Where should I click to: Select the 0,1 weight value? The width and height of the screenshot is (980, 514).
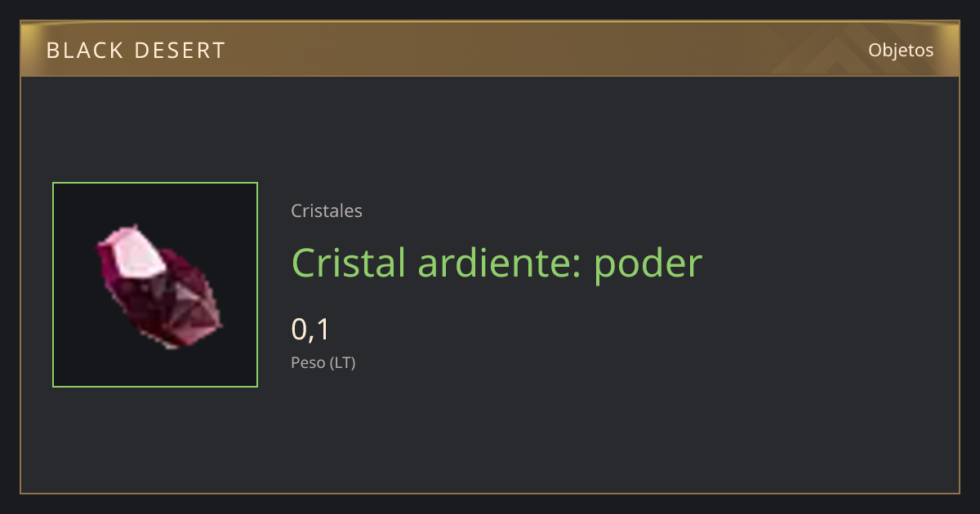(310, 330)
